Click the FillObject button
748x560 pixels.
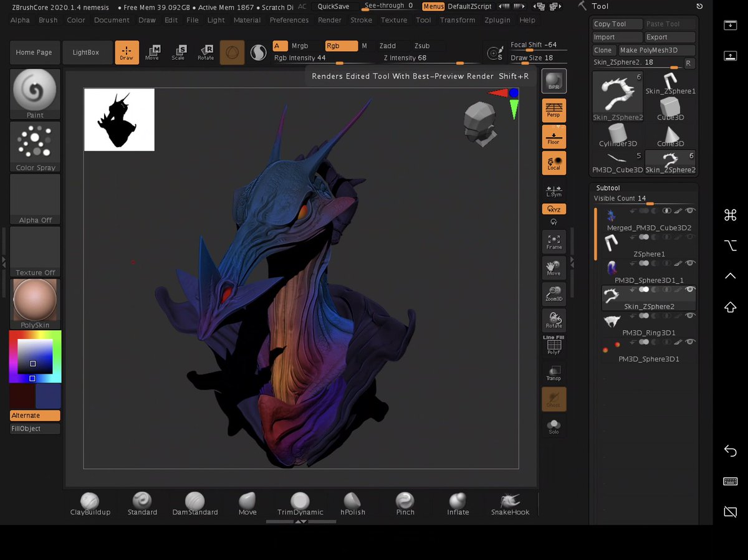(35, 429)
